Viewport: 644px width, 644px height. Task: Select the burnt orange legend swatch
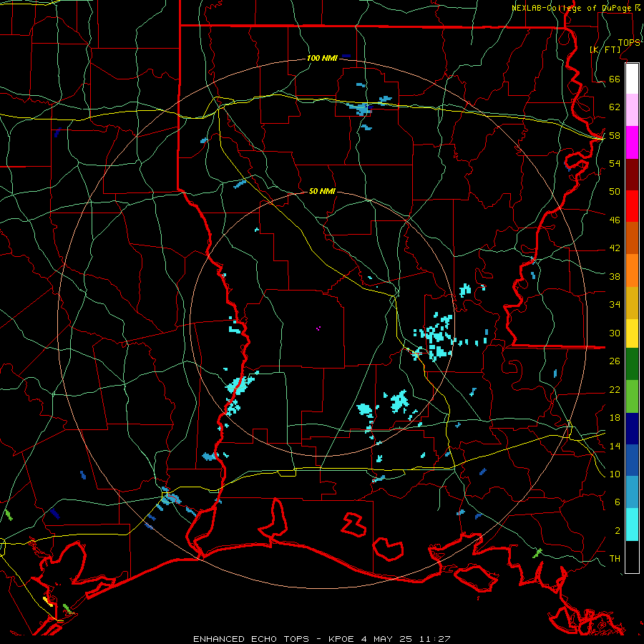(632, 238)
